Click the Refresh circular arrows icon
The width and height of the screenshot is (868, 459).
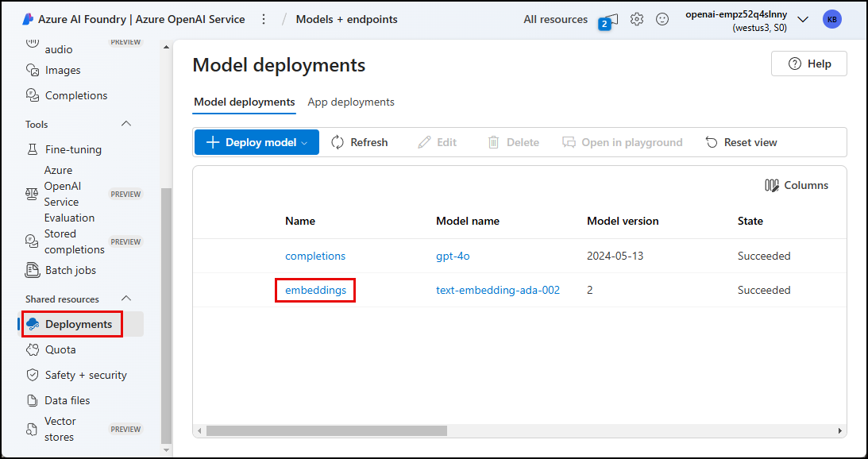[x=338, y=142]
